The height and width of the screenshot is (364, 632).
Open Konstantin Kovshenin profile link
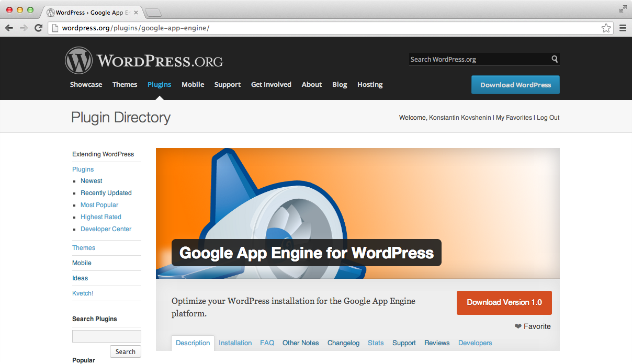460,118
